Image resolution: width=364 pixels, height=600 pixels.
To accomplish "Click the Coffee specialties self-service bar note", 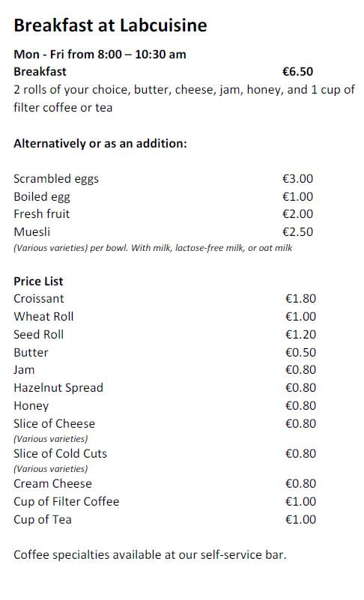I will (x=150, y=555).
